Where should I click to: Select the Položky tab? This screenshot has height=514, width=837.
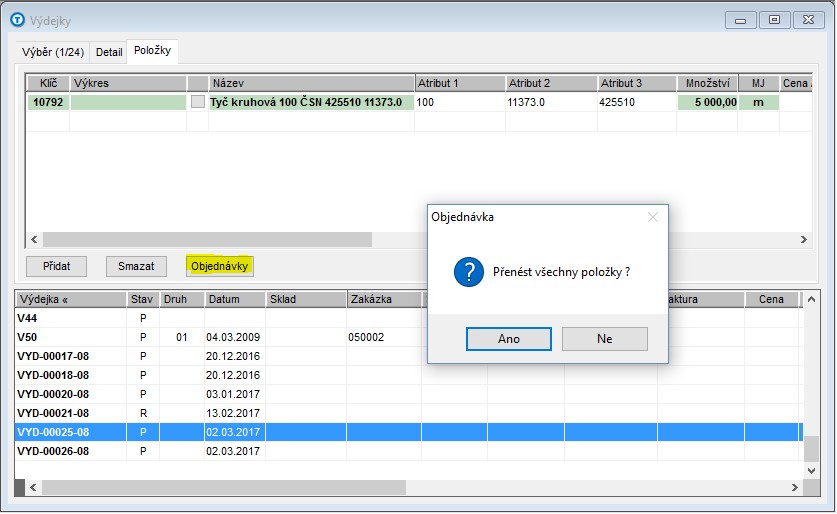click(153, 51)
